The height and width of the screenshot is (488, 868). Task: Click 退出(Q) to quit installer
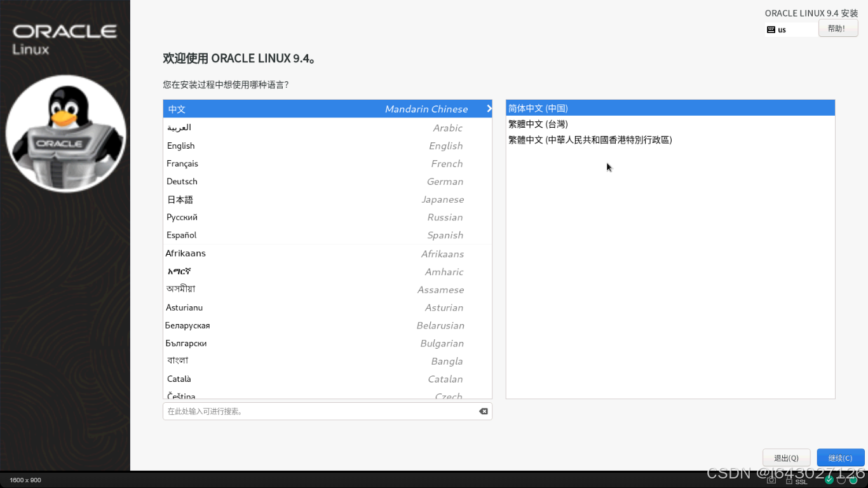(786, 457)
